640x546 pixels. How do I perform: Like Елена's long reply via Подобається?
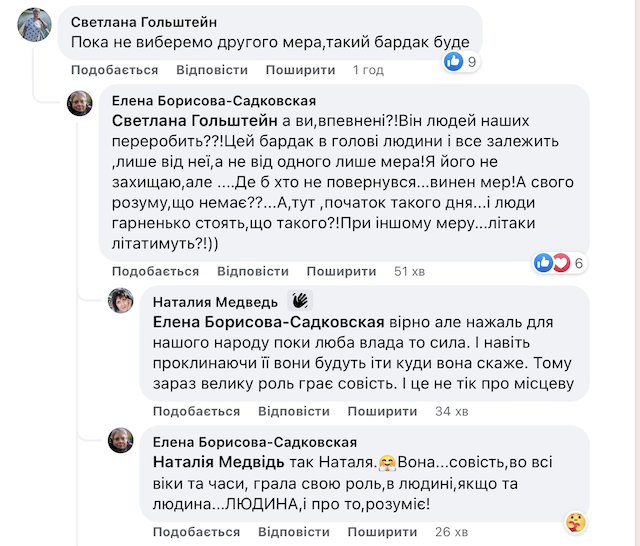tap(156, 271)
